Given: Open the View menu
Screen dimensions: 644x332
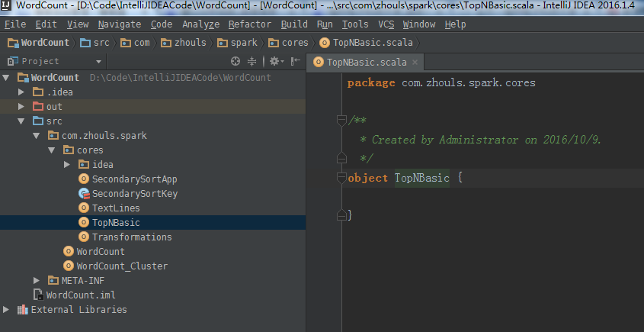Looking at the screenshot, I should [78, 24].
